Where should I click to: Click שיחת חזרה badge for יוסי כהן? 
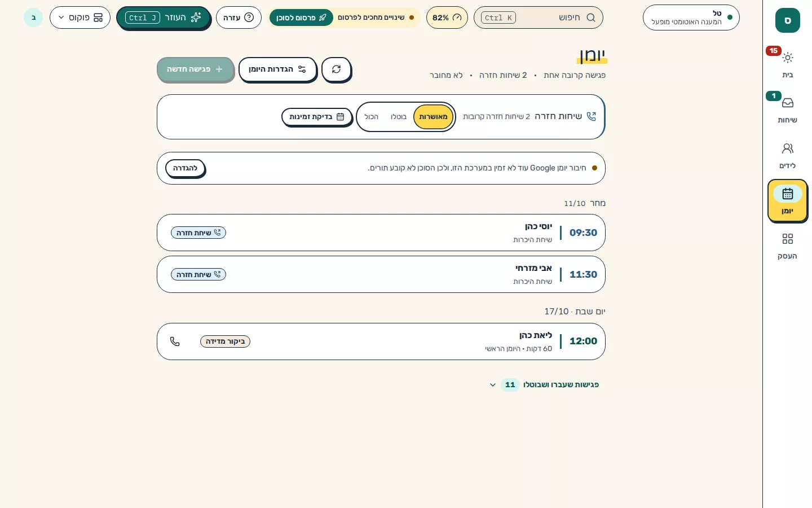coord(198,233)
